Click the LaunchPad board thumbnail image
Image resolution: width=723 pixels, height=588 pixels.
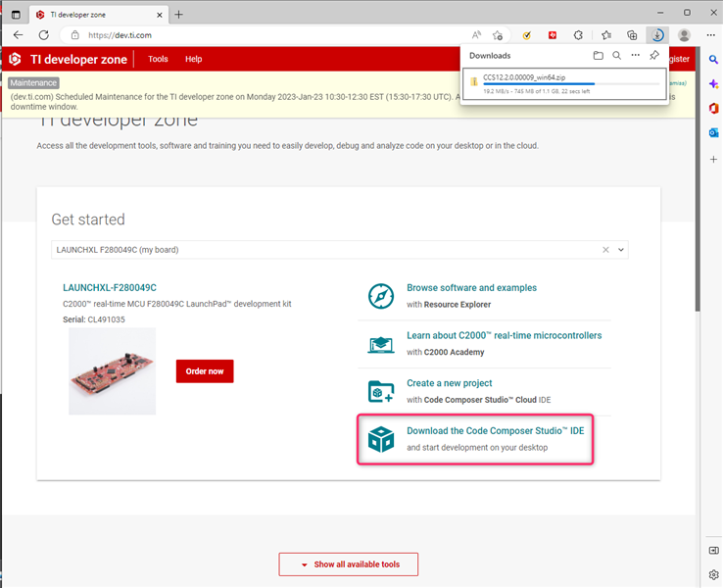click(112, 371)
